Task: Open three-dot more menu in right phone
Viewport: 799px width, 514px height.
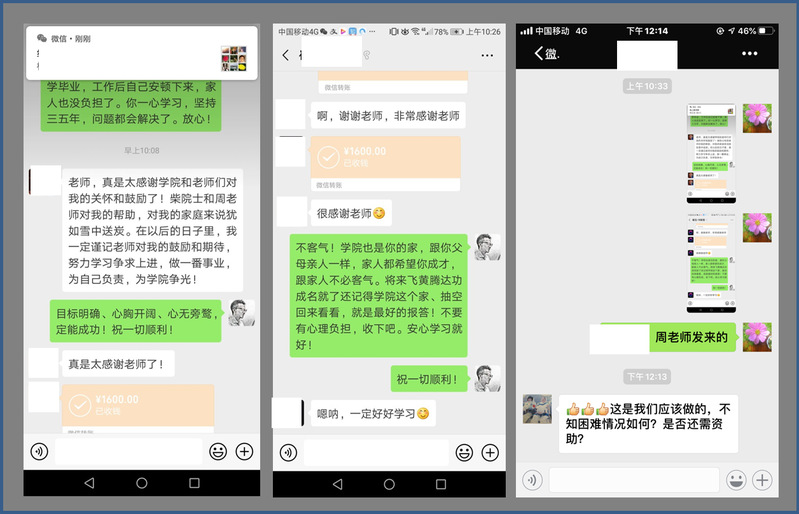Action: pyautogui.click(x=758, y=53)
